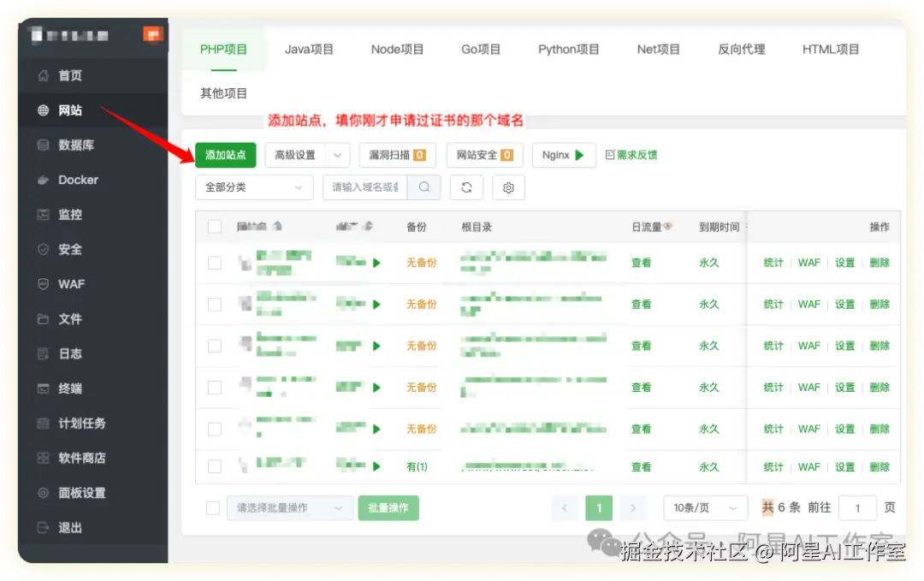Toggle the select-all checkbox in table header
This screenshot has width=924, height=581.
[215, 227]
